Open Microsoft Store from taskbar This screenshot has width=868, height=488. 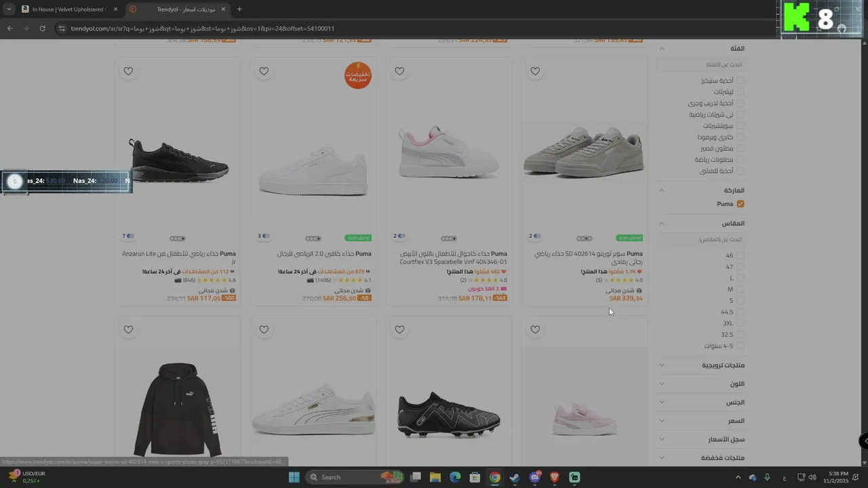pos(475,477)
